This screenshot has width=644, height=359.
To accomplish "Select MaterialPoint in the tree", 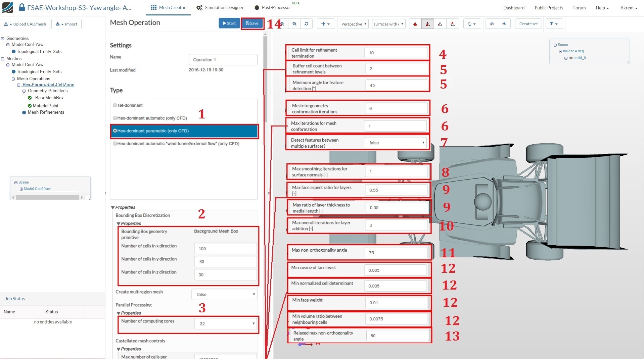I will tap(46, 106).
